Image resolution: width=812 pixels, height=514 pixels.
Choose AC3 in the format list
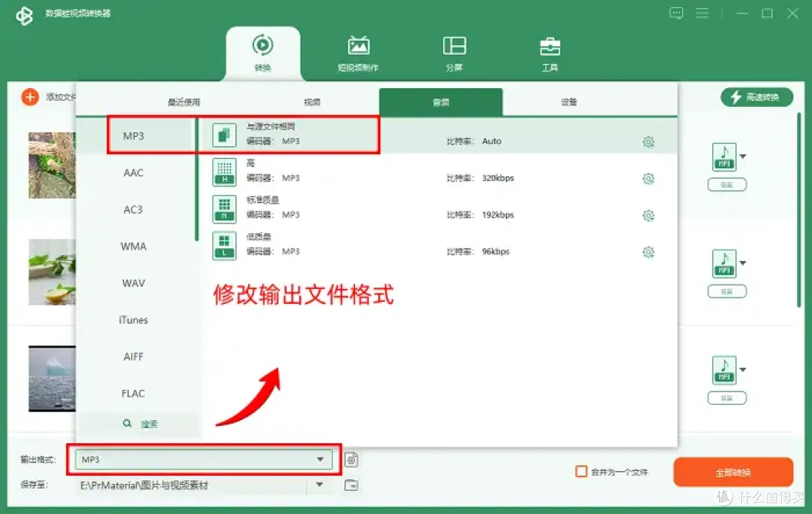click(133, 209)
